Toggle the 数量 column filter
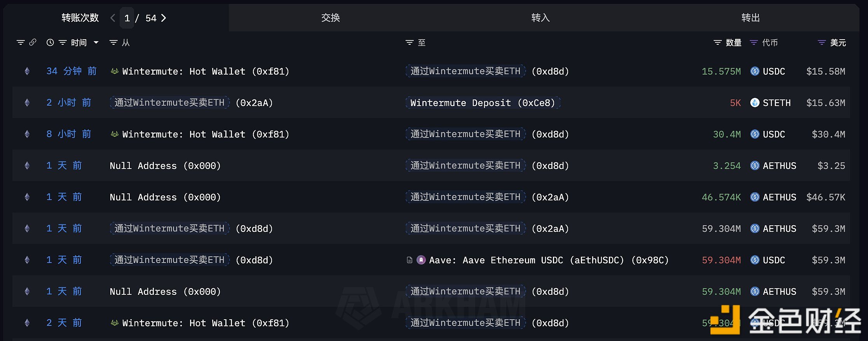868x341 pixels. [x=717, y=42]
